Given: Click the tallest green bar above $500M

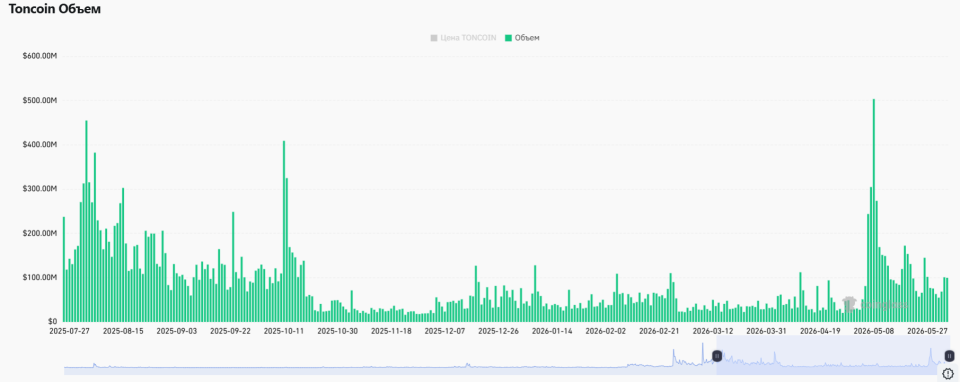Looking at the screenshot, I should tap(874, 210).
